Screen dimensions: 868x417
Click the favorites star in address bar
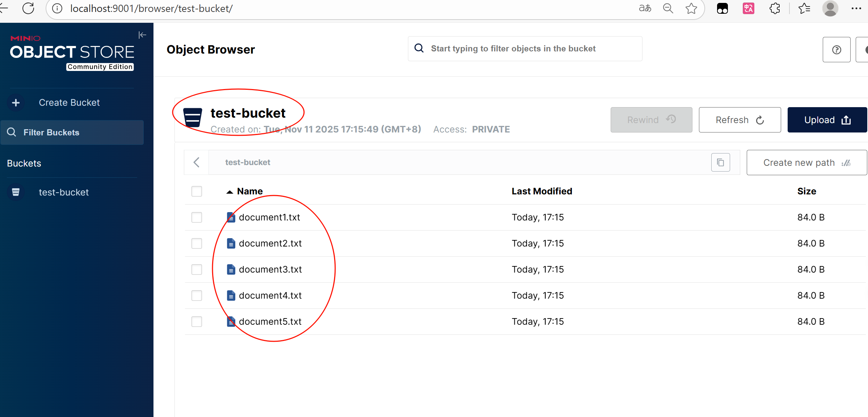[691, 8]
